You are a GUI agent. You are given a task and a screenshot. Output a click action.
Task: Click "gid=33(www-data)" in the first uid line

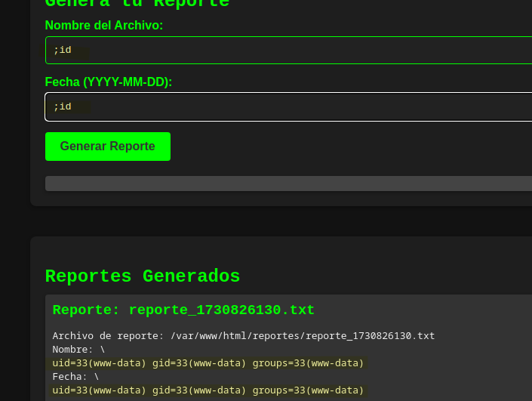click(199, 363)
